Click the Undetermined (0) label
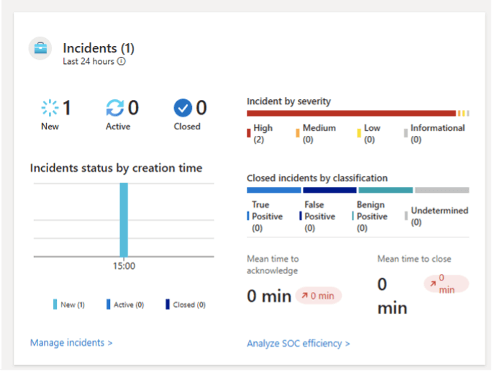This screenshot has height=372, width=492. [x=439, y=216]
